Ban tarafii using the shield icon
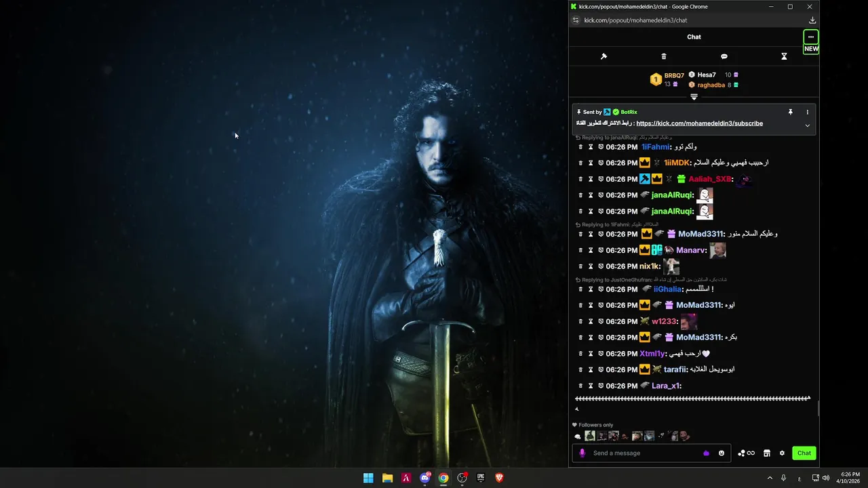 coord(601,369)
